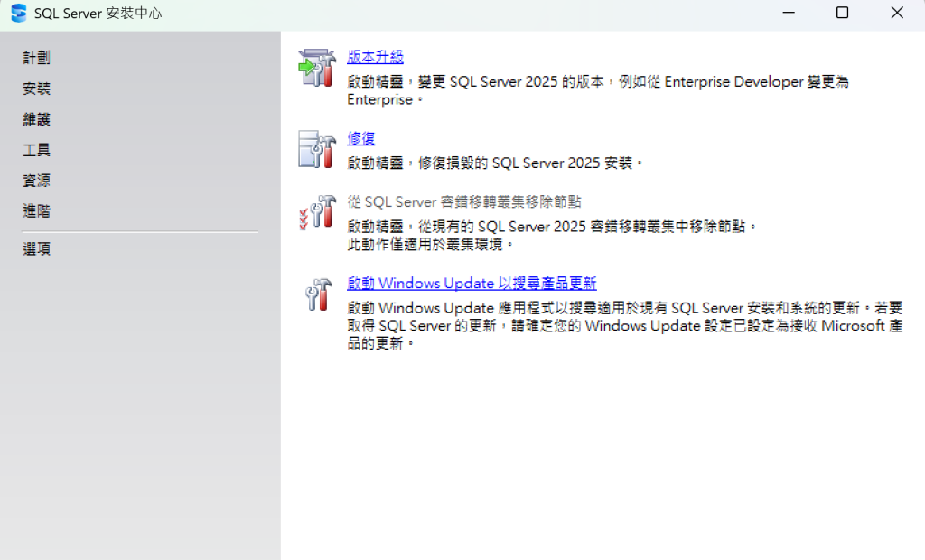Go to the 工具 page
Viewport: 925px width, 560px height.
coord(36,150)
